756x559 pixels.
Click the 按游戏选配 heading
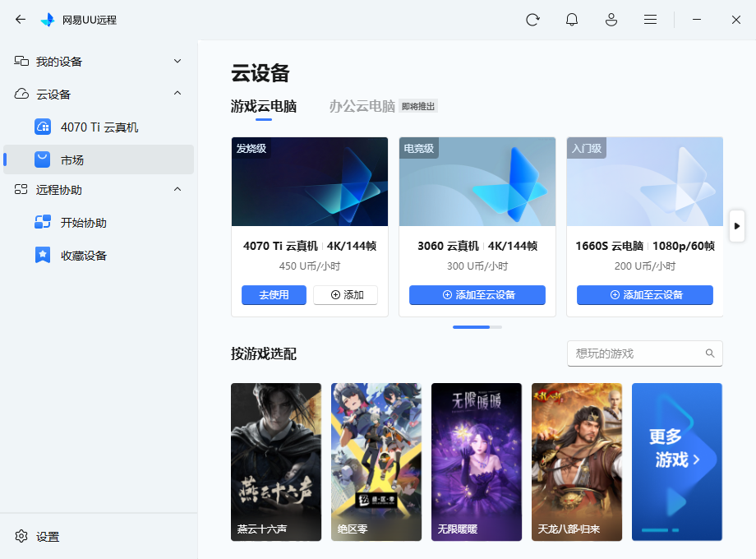click(x=264, y=353)
